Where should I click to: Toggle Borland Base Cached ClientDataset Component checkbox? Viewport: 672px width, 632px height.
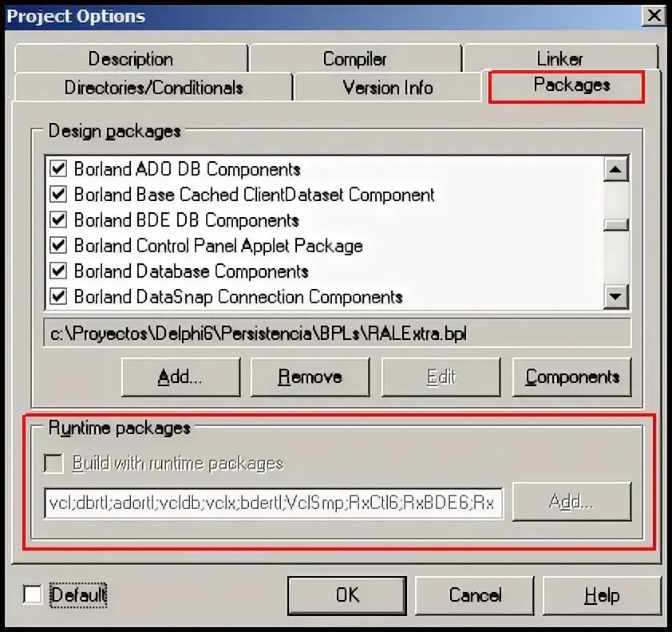coord(58,194)
